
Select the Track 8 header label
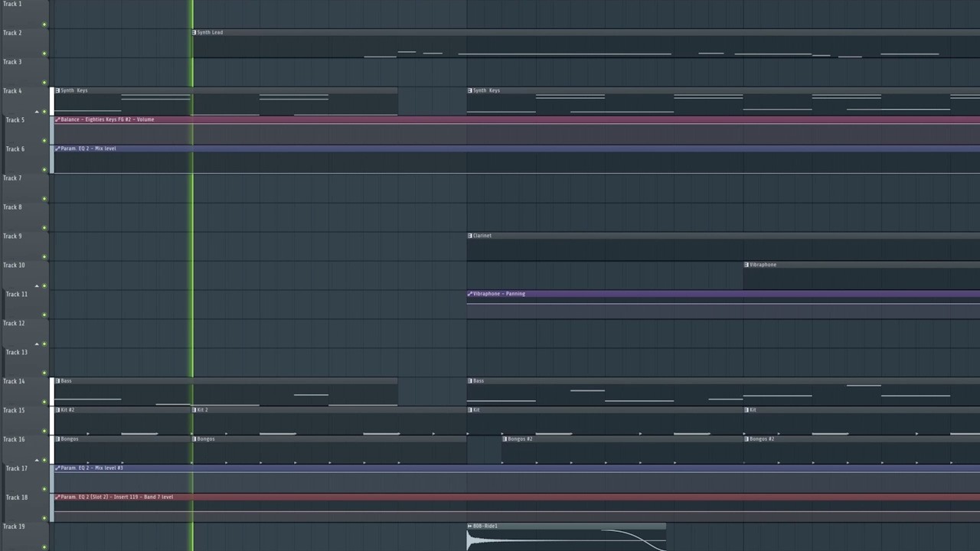(x=12, y=207)
